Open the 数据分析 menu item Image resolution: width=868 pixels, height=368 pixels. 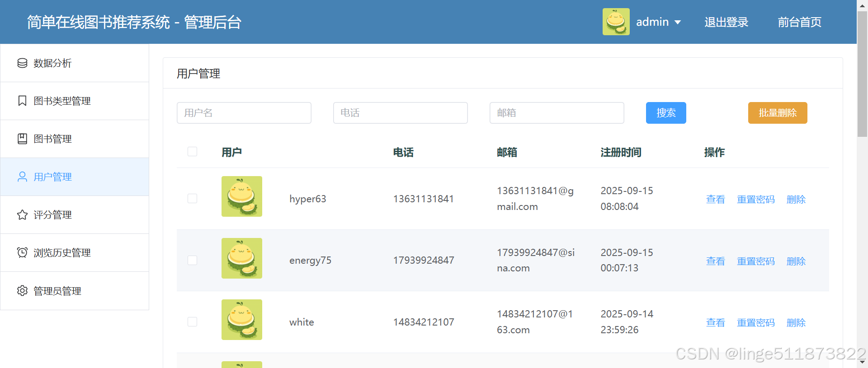(x=75, y=63)
